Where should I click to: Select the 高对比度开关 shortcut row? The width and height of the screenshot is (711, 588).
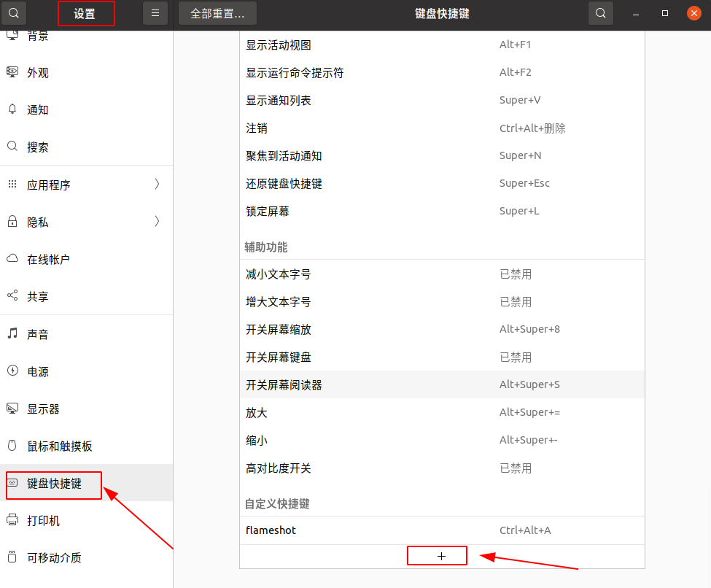(x=442, y=468)
